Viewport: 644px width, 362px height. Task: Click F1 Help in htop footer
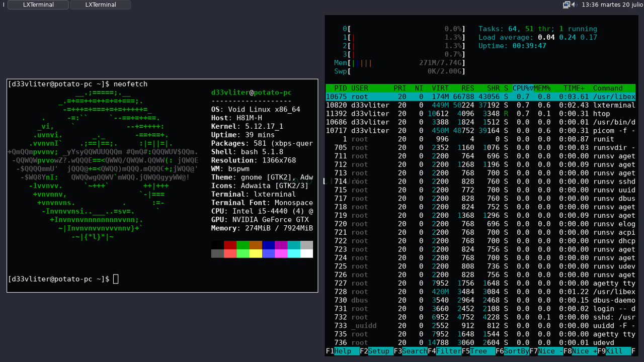pos(343,351)
